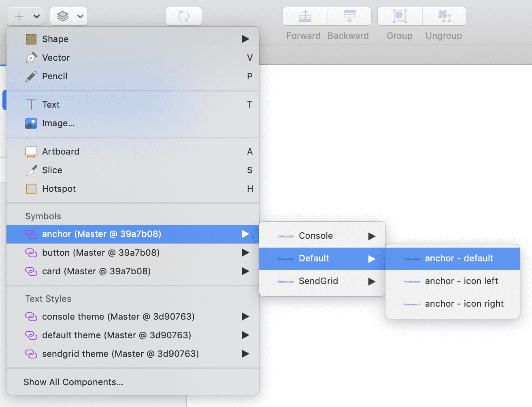Select the Vector tool
Viewport: 532px width, 407px height.
pyautogui.click(x=55, y=57)
